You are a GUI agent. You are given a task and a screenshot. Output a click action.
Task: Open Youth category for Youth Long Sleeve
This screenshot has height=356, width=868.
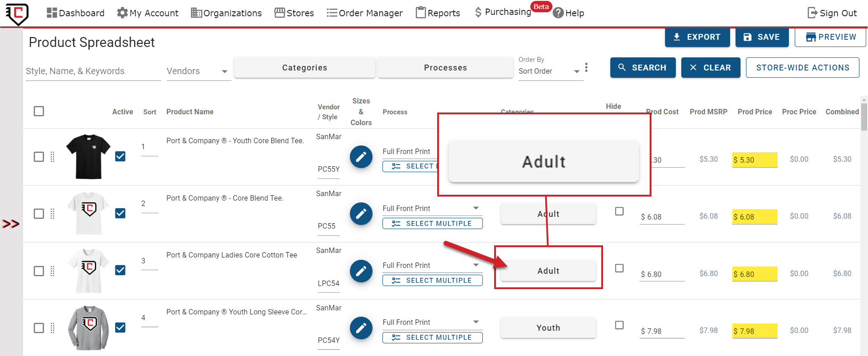pos(548,328)
